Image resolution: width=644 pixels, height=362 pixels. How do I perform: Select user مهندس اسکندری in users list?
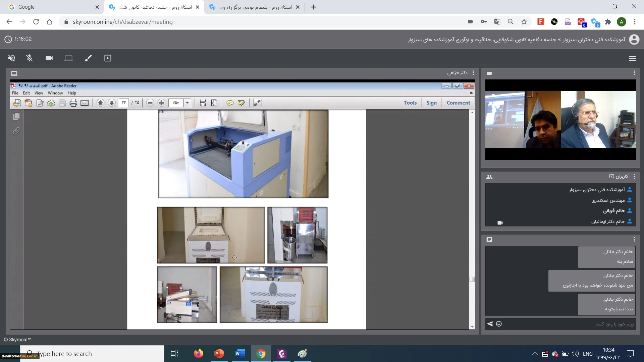(608, 200)
